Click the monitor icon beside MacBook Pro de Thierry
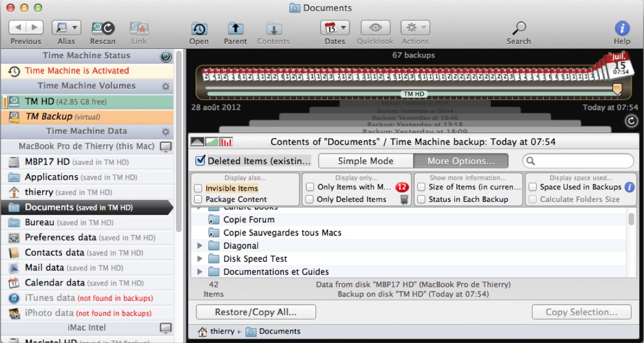Viewport: 644px width, 343px height. pos(165,147)
